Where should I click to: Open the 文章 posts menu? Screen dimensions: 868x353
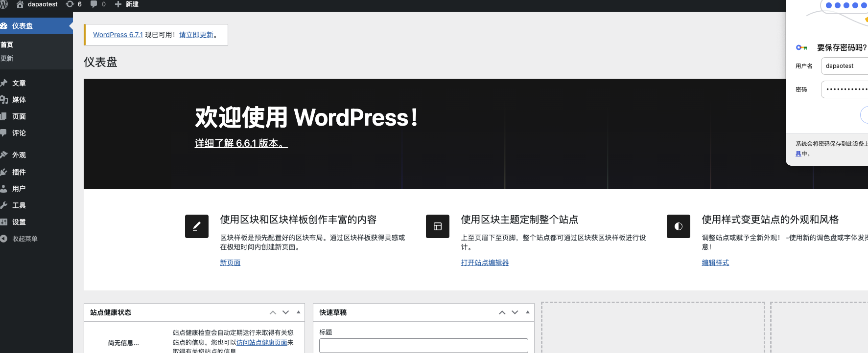pyautogui.click(x=36, y=83)
